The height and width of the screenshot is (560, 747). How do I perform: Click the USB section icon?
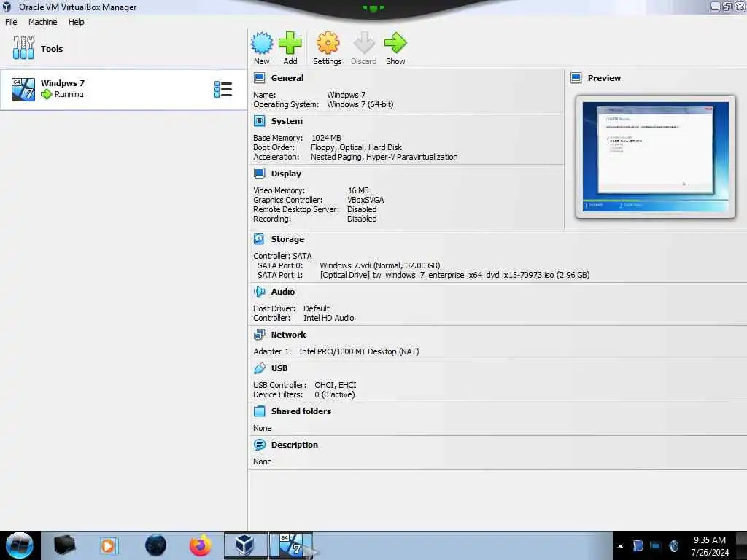click(x=259, y=368)
